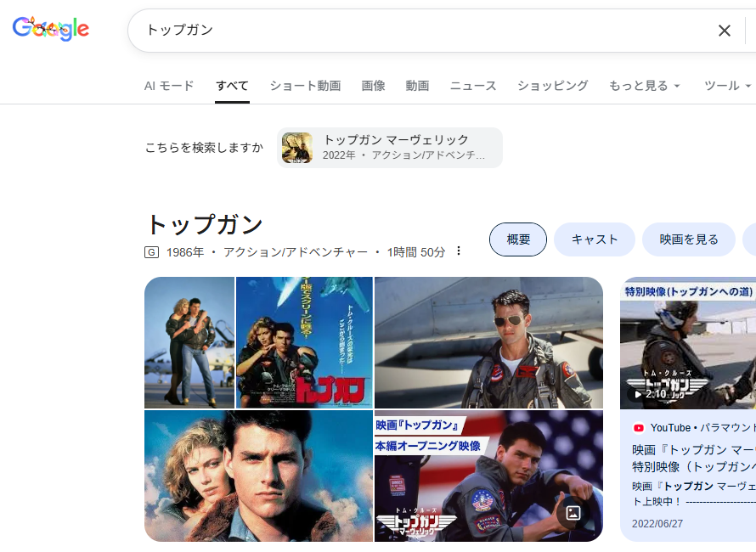Viewport: 756px width, 552px height.
Task: Click the 映画を見る button
Action: [689, 239]
